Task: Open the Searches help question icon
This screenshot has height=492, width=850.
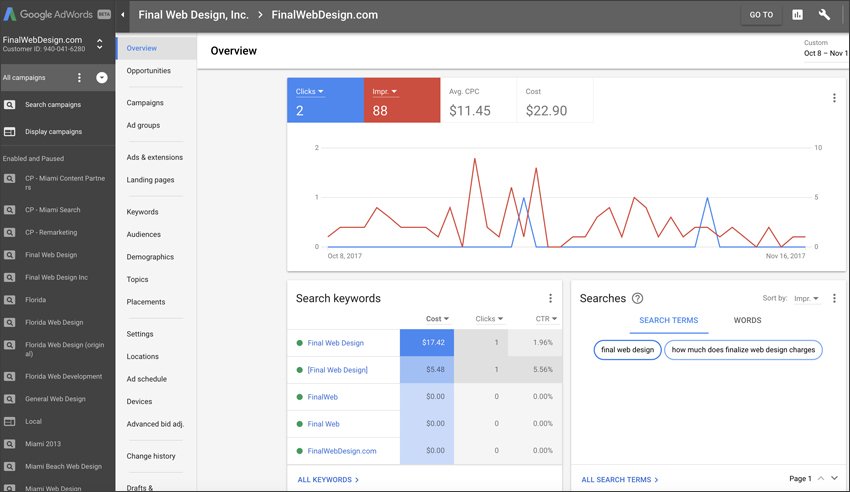Action: point(638,298)
